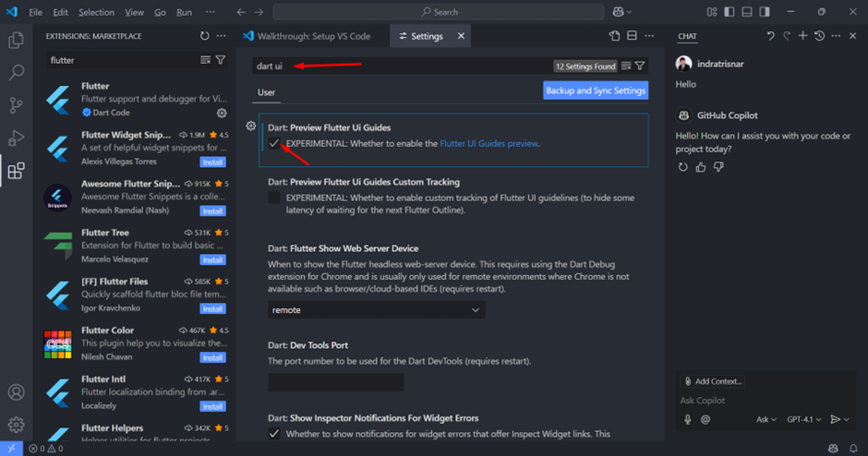Focus the Ask Copilot chat input
The height and width of the screenshot is (456, 868).
coord(766,400)
